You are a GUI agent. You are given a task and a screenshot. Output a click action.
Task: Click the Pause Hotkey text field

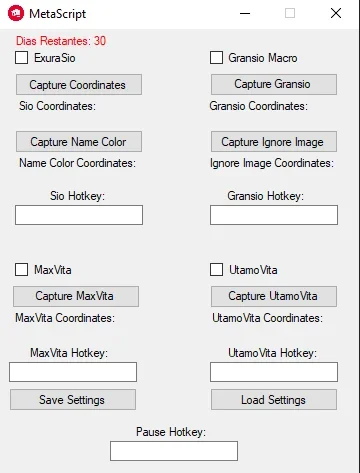[x=174, y=451]
